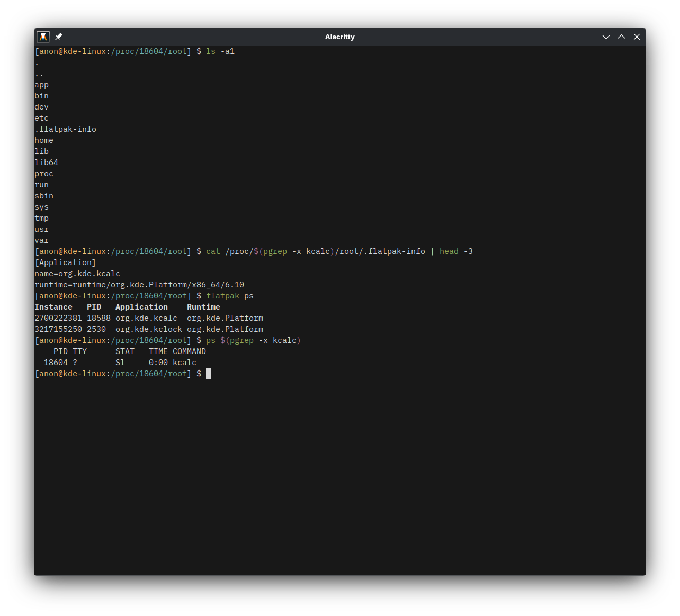This screenshot has width=680, height=616.
Task: Click the .flatpak-info entry in the listing
Action: (x=65, y=129)
